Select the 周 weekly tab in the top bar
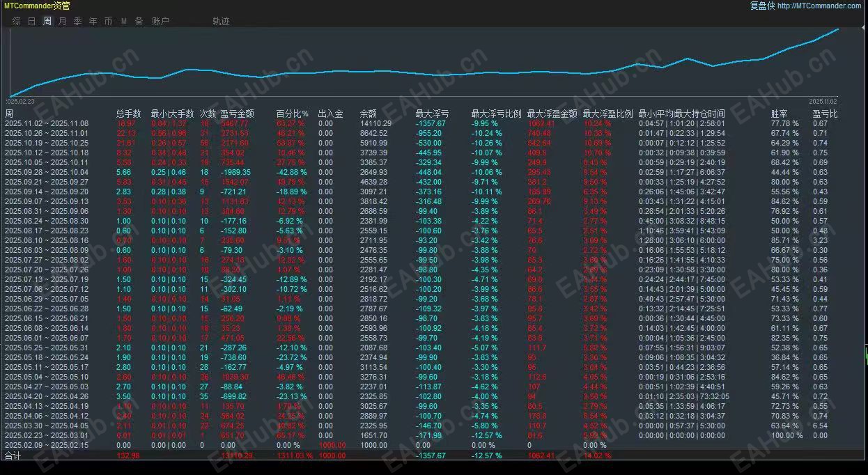The height and width of the screenshot is (475, 868). [47, 21]
